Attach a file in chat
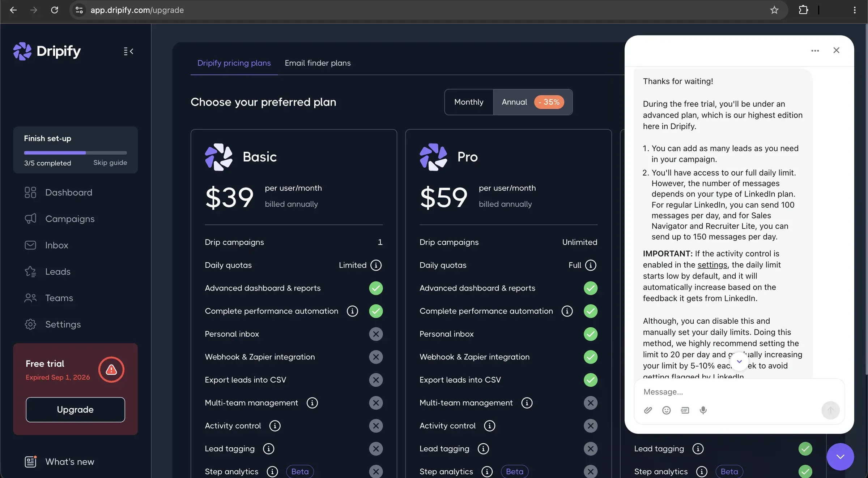This screenshot has width=868, height=478. [x=648, y=410]
